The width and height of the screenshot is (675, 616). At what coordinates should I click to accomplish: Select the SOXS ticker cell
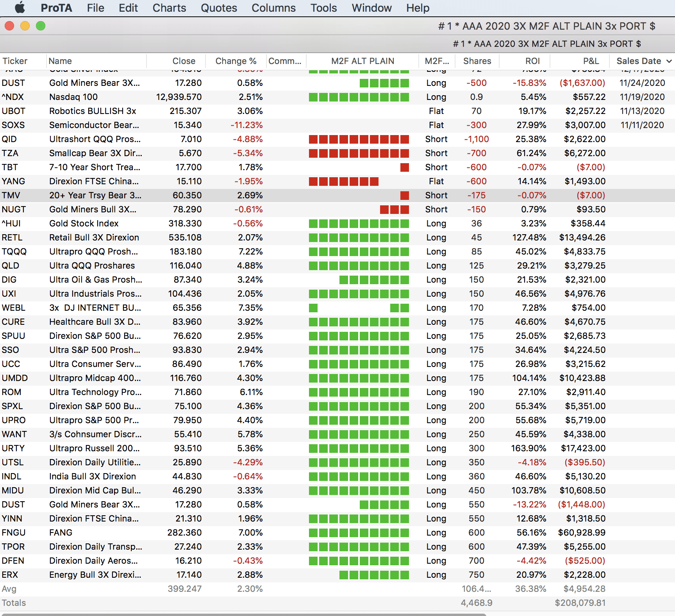tap(13, 125)
